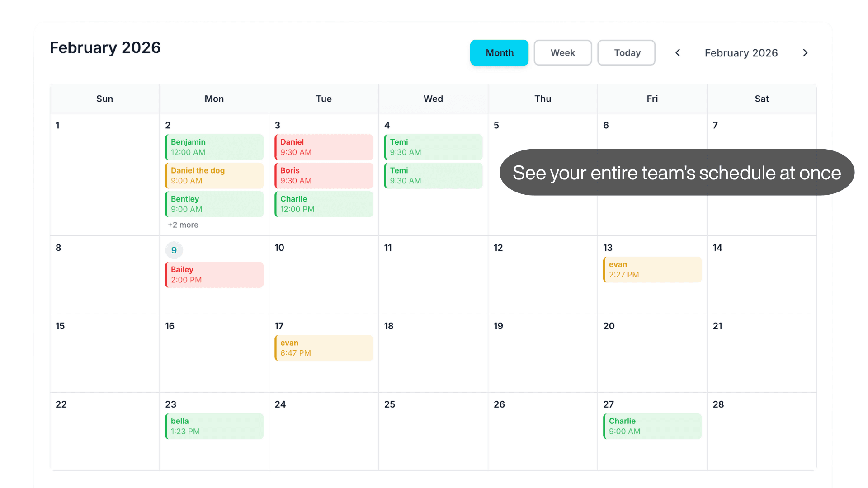Viewport: 868px width, 488px height.
Task: Open Bailey 2:00 PM appointment
Action: 214,275
